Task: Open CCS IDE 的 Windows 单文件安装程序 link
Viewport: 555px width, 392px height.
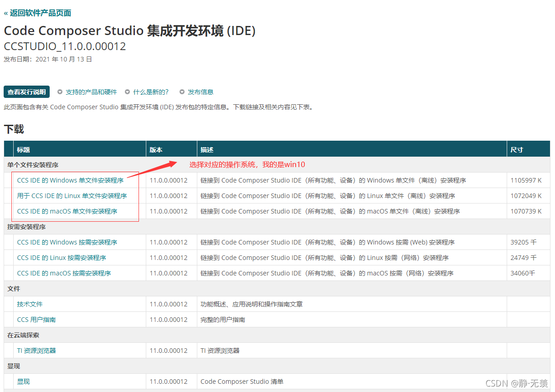Action: click(x=70, y=180)
